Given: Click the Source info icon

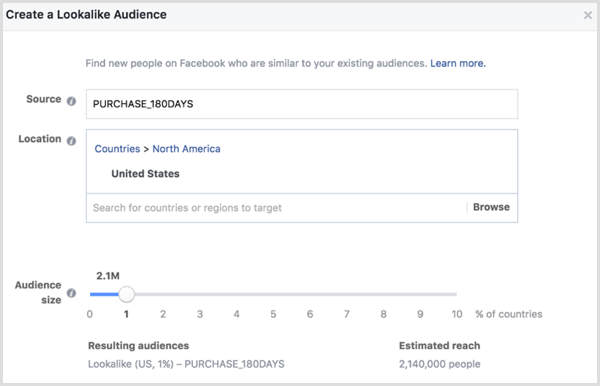Looking at the screenshot, I should click(71, 101).
